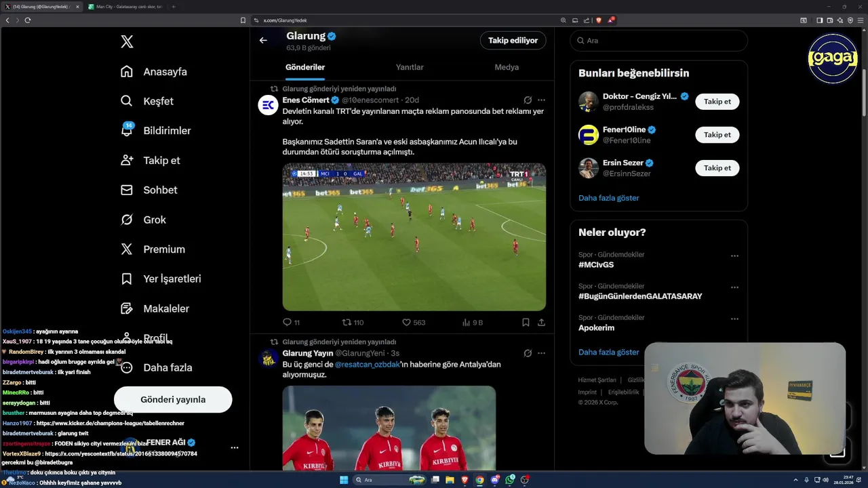Go back with the profile back arrow
The width and height of the screenshot is (868, 488).
tap(263, 41)
